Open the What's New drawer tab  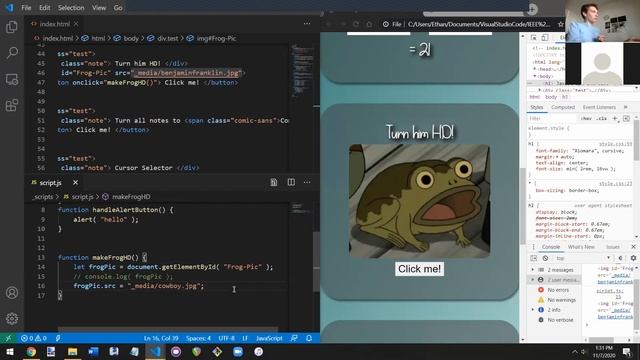point(581,247)
